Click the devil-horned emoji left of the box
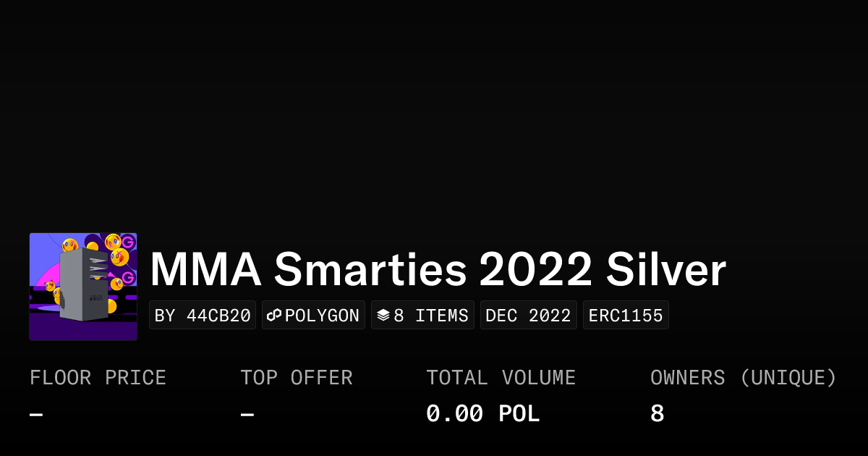Screen dimensions: 868x456 50,286
